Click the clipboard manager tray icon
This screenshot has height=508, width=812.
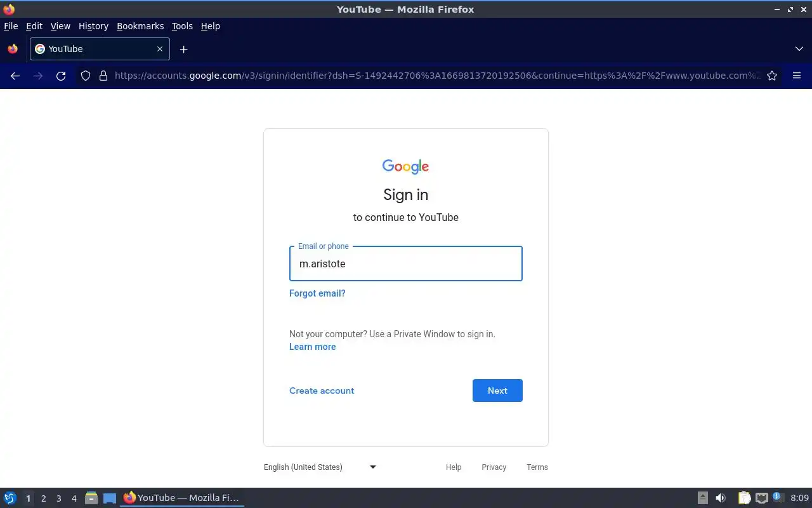coord(744,498)
